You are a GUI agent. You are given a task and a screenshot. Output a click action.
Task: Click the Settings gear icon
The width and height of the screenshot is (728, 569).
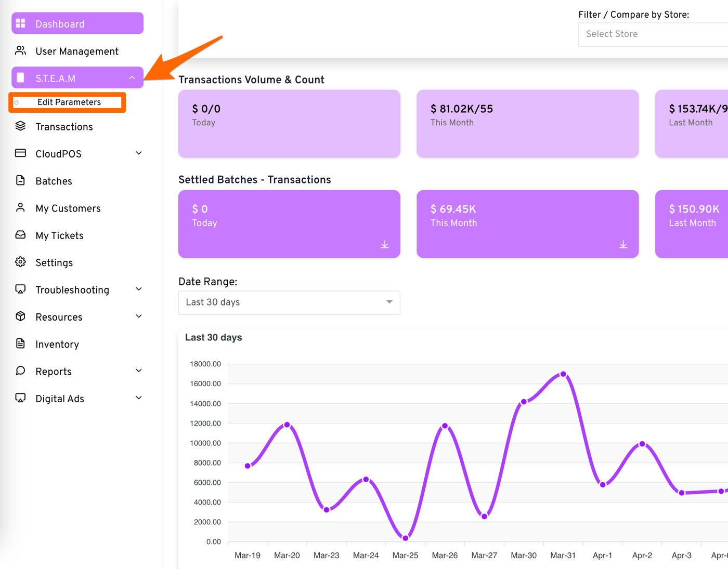(x=21, y=262)
